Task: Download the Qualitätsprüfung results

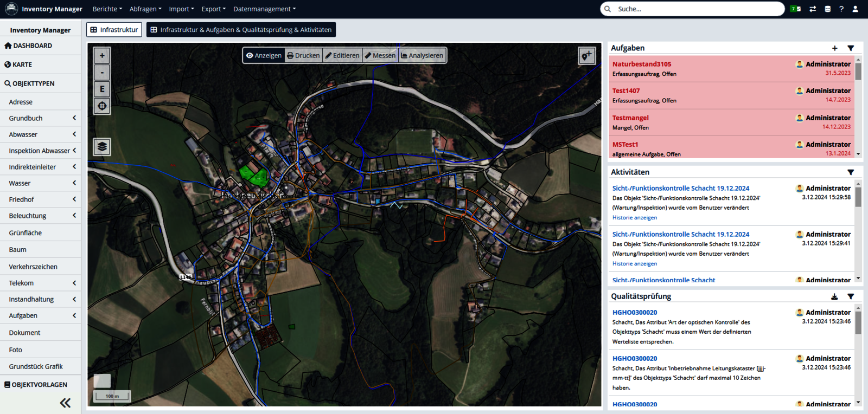Action: (x=834, y=296)
